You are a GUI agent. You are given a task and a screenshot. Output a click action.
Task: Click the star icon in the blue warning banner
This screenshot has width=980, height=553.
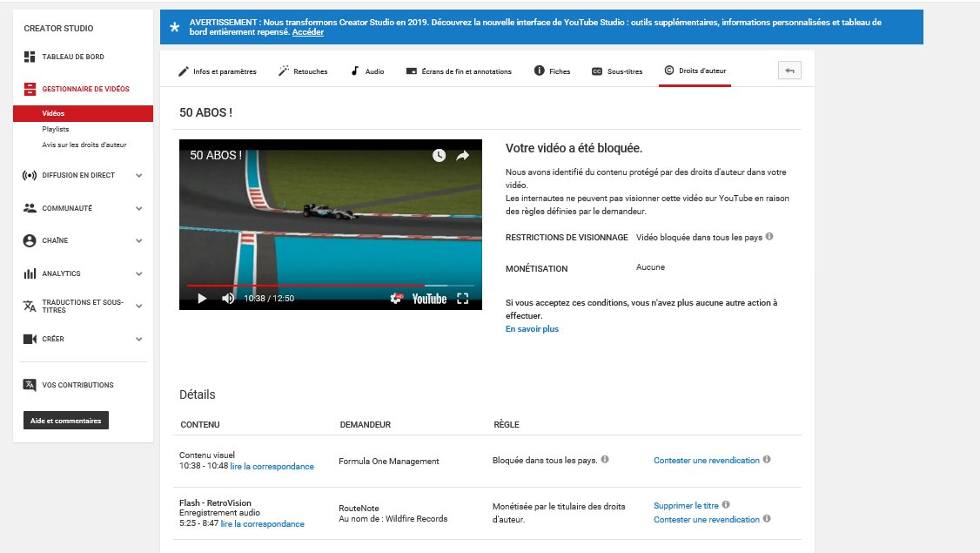pos(175,27)
